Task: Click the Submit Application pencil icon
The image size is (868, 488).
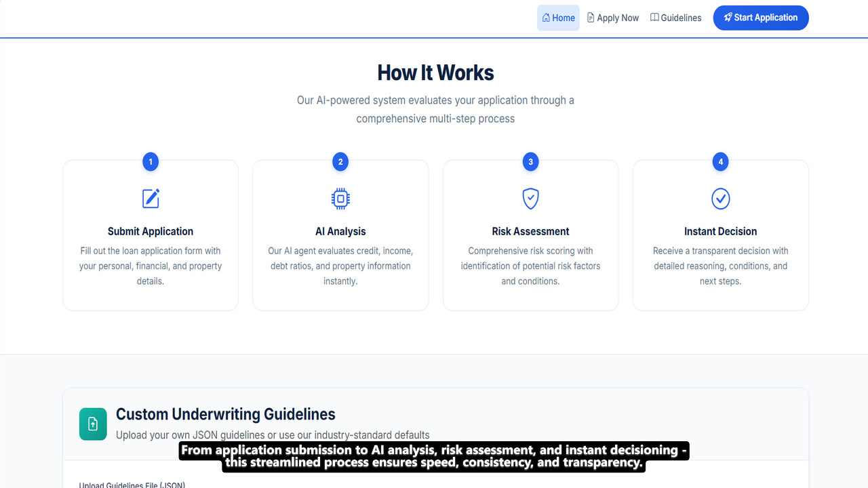Action: 151,199
